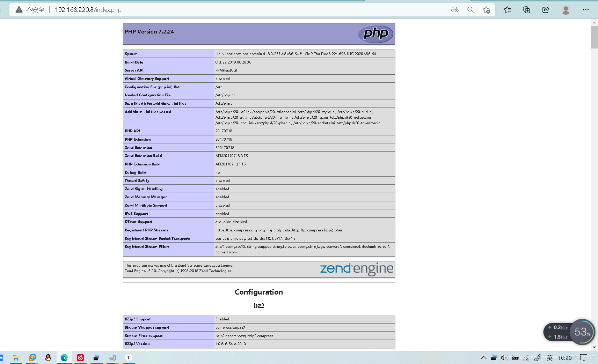The image size is (598, 364).
Task: Click the Virtual Directory Support label
Action: click(x=147, y=79)
